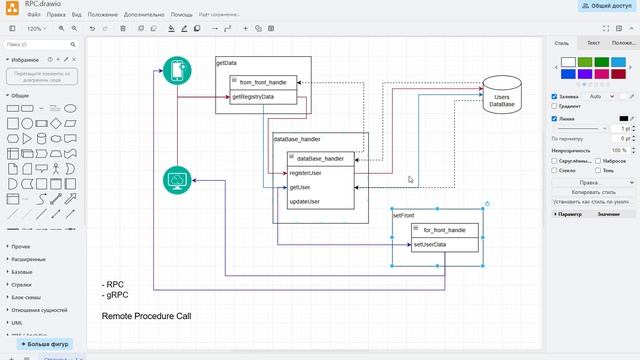Enable the Тень shadow checkbox

[598, 171]
